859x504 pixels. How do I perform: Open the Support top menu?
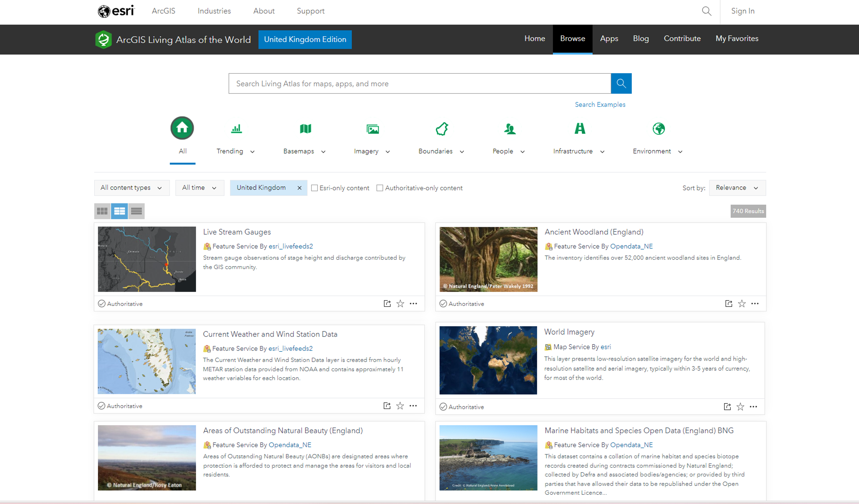coord(311,11)
